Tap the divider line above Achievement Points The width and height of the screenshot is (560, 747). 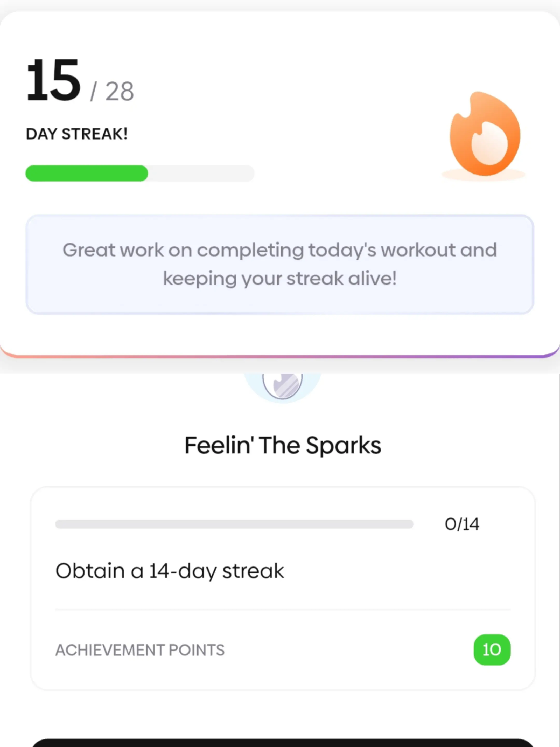click(x=283, y=610)
